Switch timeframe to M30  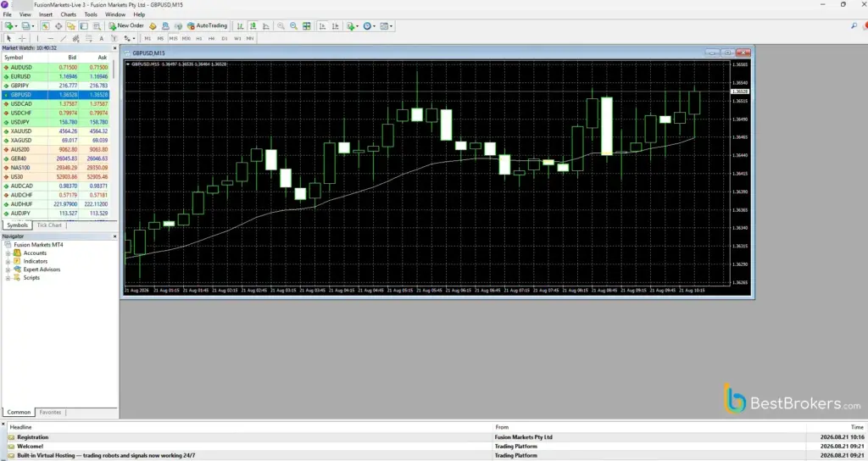(186, 38)
